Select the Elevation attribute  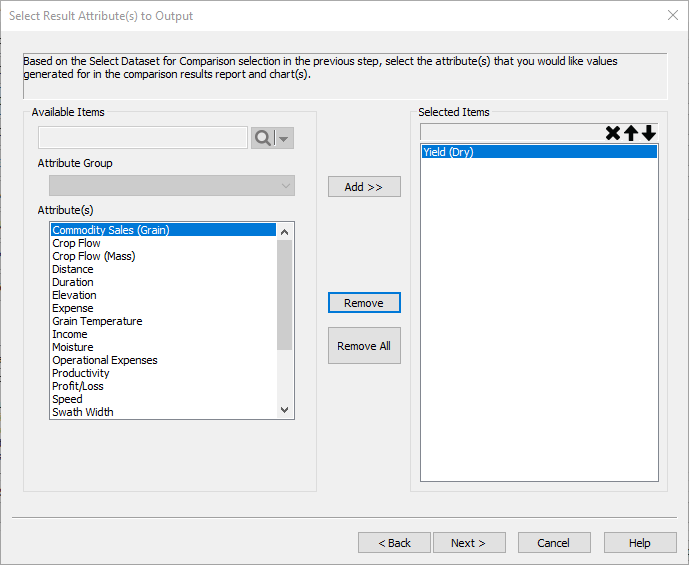pyautogui.click(x=163, y=295)
